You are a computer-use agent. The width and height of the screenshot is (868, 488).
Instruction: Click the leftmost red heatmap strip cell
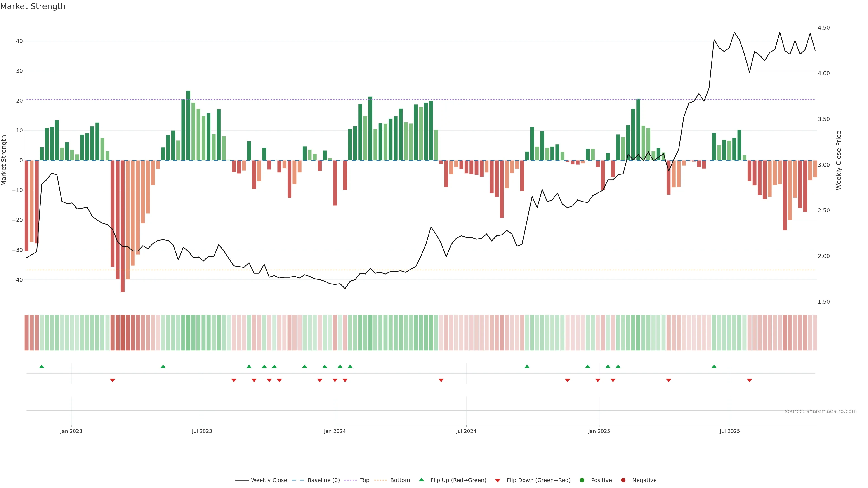(x=27, y=332)
